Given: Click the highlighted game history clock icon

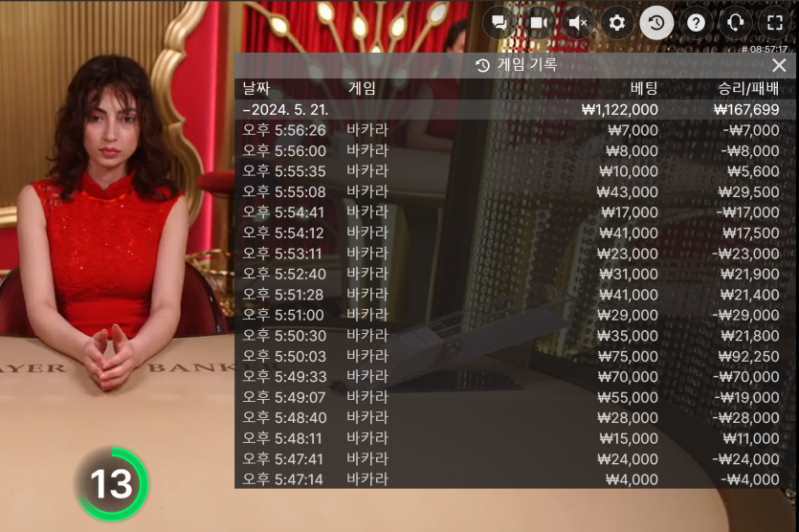Looking at the screenshot, I should coord(656,23).
